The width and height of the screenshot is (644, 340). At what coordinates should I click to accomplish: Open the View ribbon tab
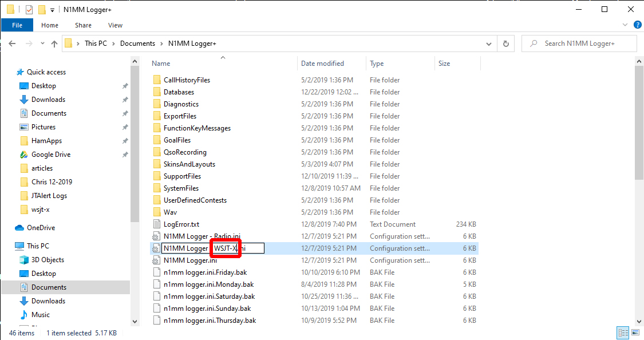(115, 25)
